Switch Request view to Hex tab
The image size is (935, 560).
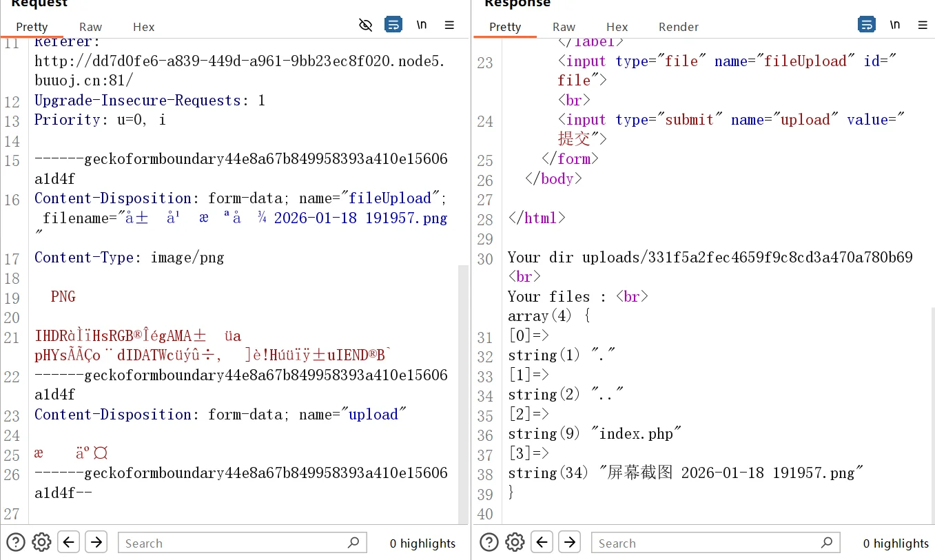[143, 27]
